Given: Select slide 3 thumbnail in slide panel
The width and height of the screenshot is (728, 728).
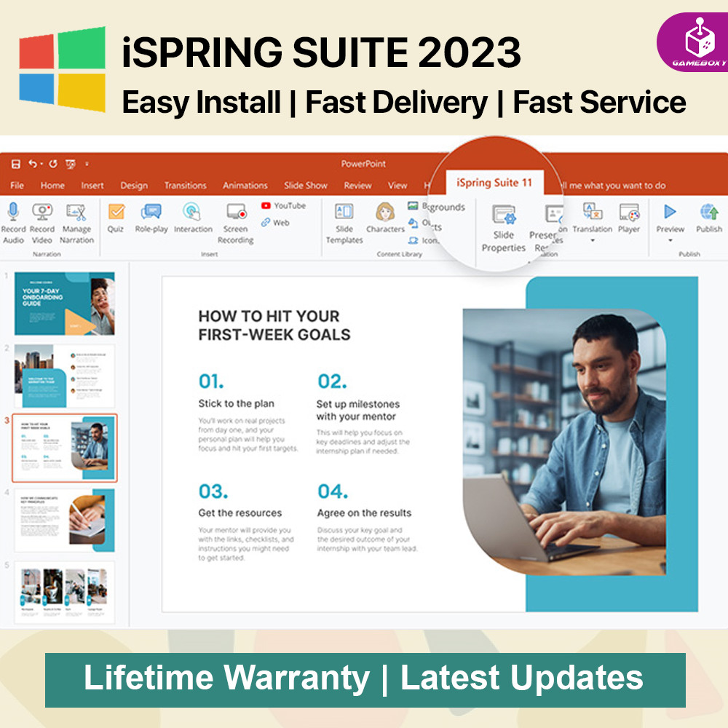Looking at the screenshot, I should (65, 448).
